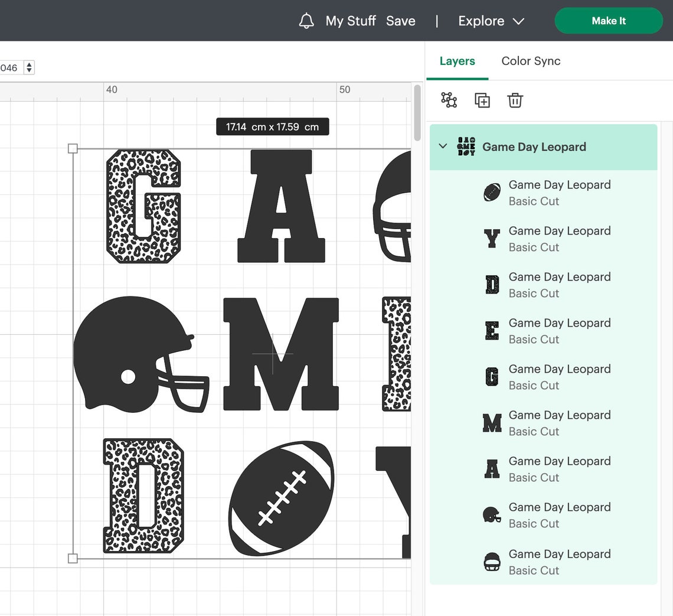673x616 pixels.
Task: Click the football layer thumbnail icon
Action: 492,193
